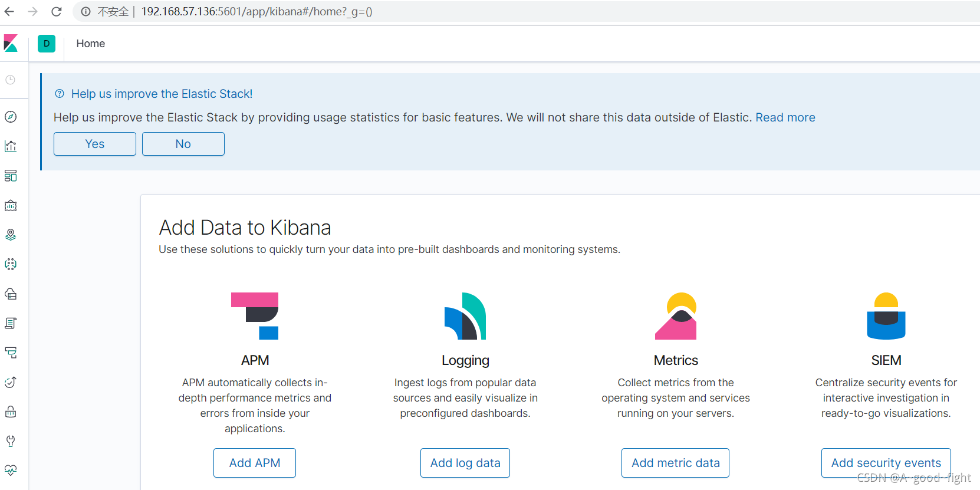Reload the browser page
The width and height of the screenshot is (980, 490).
[x=57, y=12]
